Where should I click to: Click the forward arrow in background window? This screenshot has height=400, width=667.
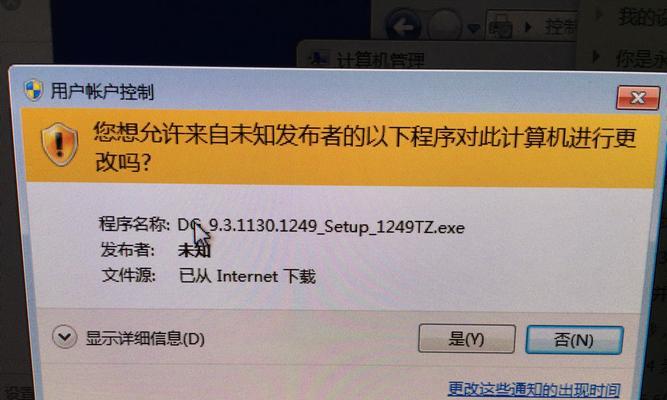(444, 26)
